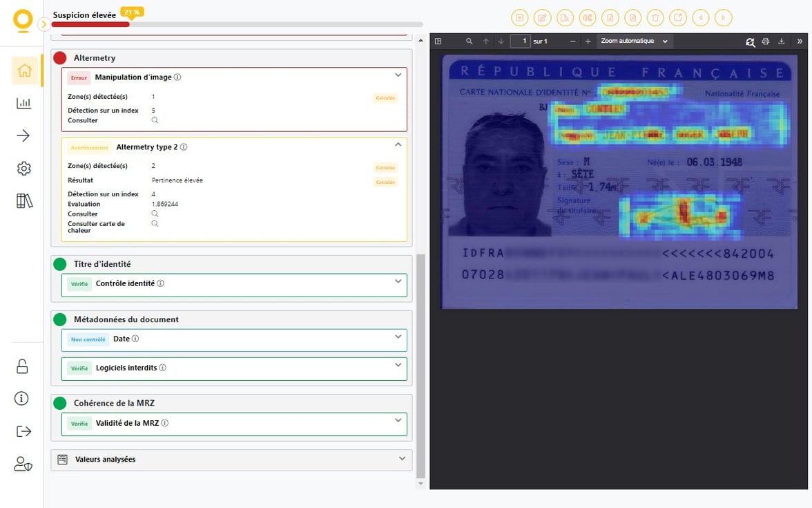Image resolution: width=812 pixels, height=508 pixels.
Task: Print the document from the PDF viewer
Action: click(765, 41)
